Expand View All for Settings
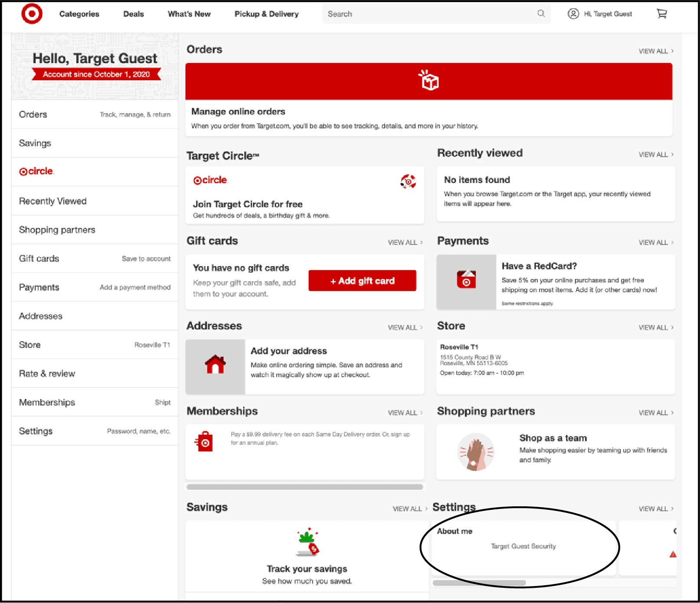Viewport: 700px width, 603px height. coord(656,509)
